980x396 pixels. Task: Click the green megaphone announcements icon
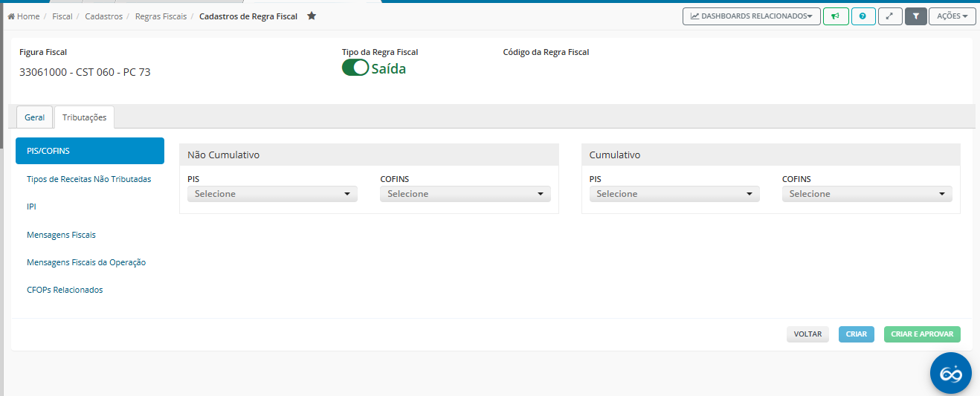point(836,16)
